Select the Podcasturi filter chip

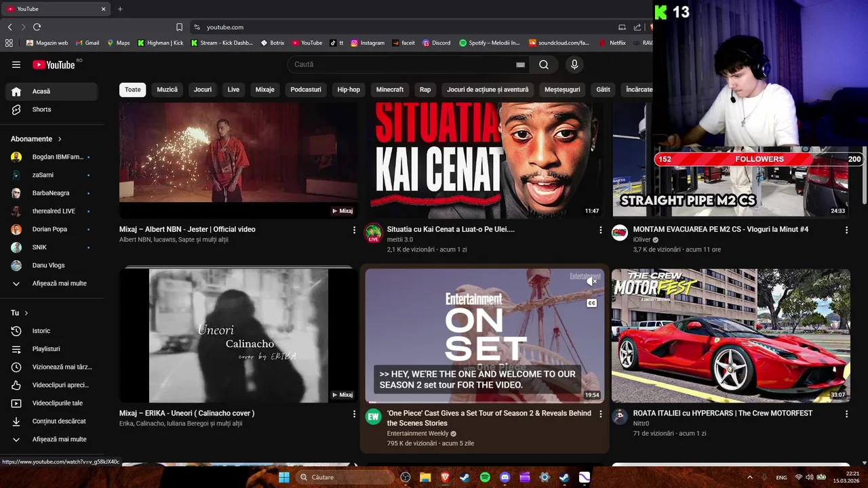click(306, 89)
